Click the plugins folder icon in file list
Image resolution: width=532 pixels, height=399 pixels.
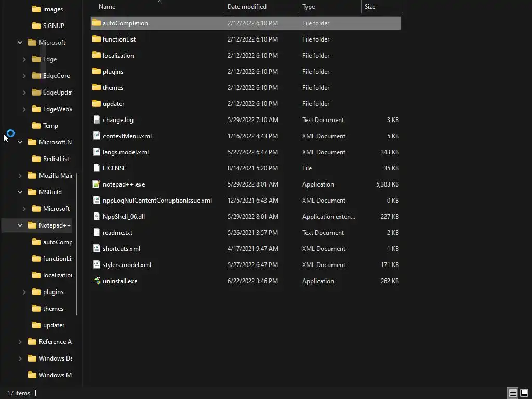pos(96,71)
